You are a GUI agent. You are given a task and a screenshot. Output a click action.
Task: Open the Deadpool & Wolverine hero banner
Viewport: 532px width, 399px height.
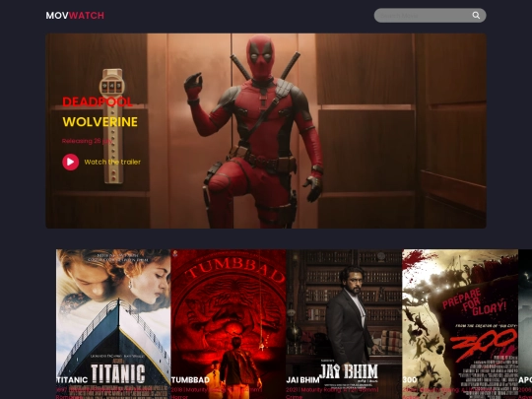click(266, 131)
